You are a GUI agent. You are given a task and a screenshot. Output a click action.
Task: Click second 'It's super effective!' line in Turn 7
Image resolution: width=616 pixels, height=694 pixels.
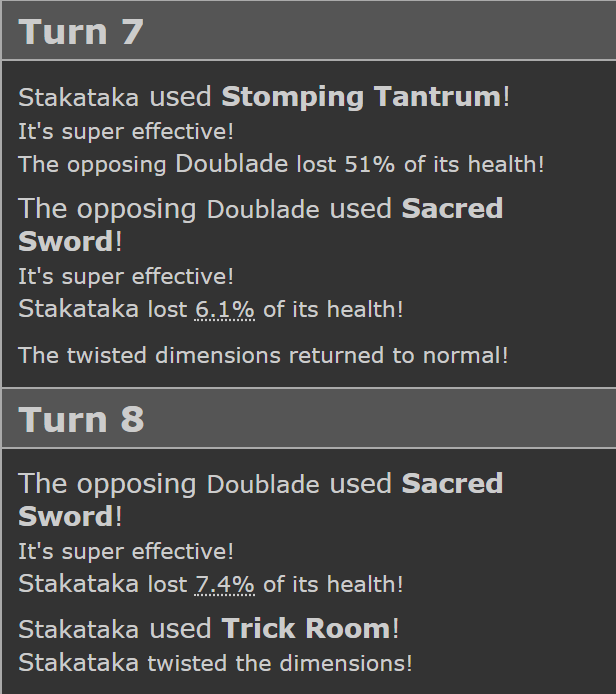pos(126,277)
